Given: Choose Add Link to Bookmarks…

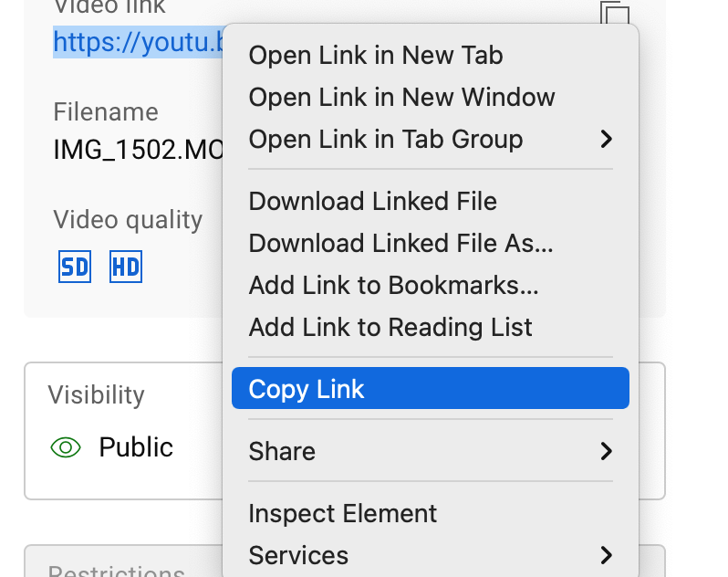Looking at the screenshot, I should point(393,286).
